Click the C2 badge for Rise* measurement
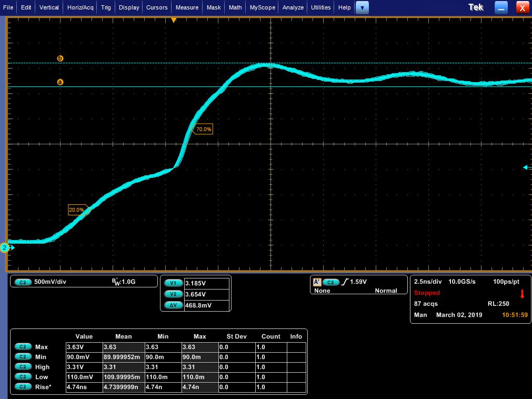The width and height of the screenshot is (532, 399). click(23, 386)
